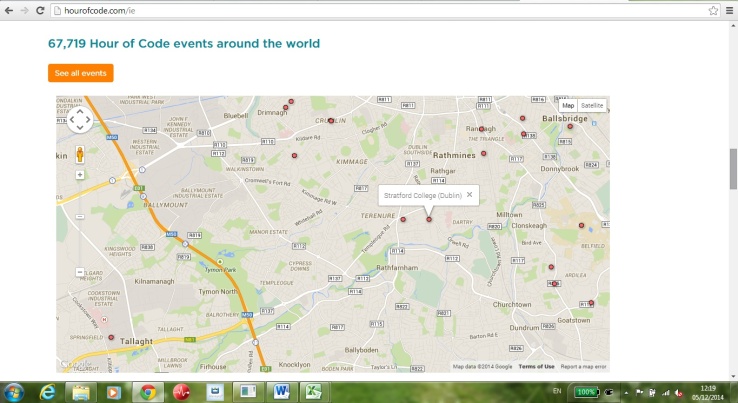Click the event marker near Springfield in Tallaght
The height and width of the screenshot is (403, 738).
pyautogui.click(x=111, y=338)
